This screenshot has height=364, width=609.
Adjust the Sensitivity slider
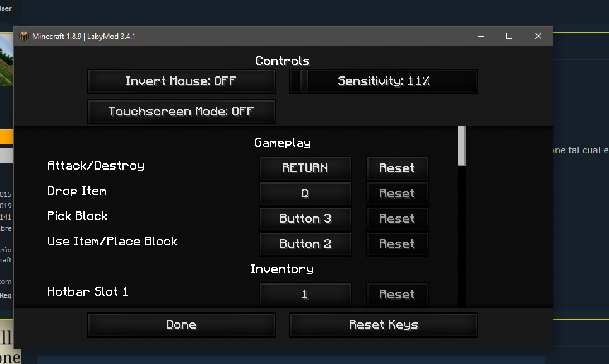click(x=384, y=81)
